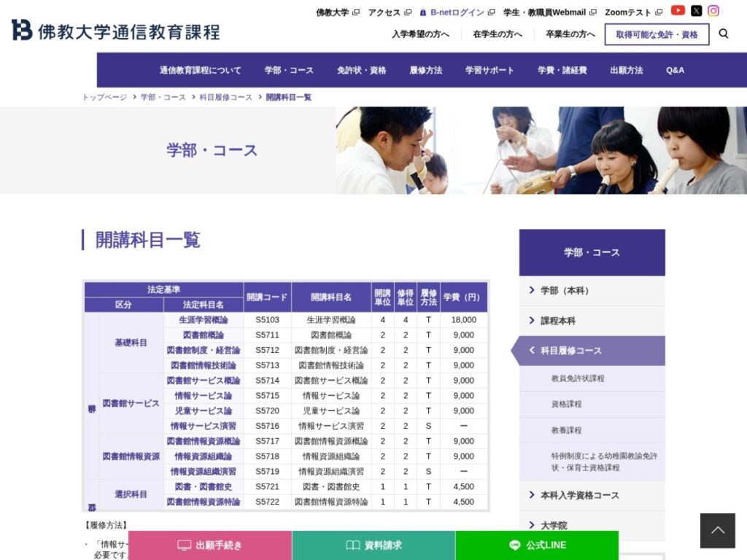
Task: Open 出願方法 nav menu
Action: pos(626,70)
